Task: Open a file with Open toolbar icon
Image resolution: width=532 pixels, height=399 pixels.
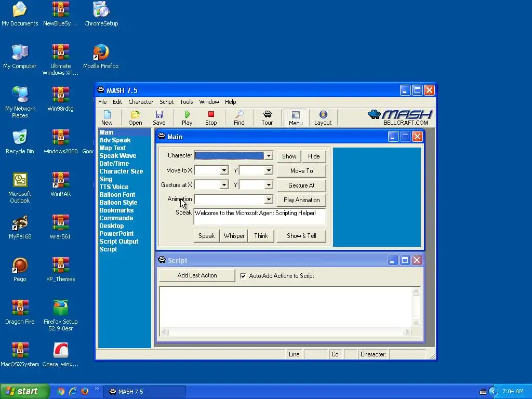Action: point(135,118)
